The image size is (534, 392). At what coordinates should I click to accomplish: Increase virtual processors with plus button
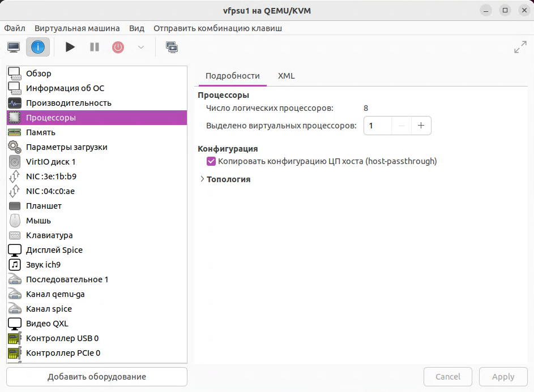click(x=421, y=126)
